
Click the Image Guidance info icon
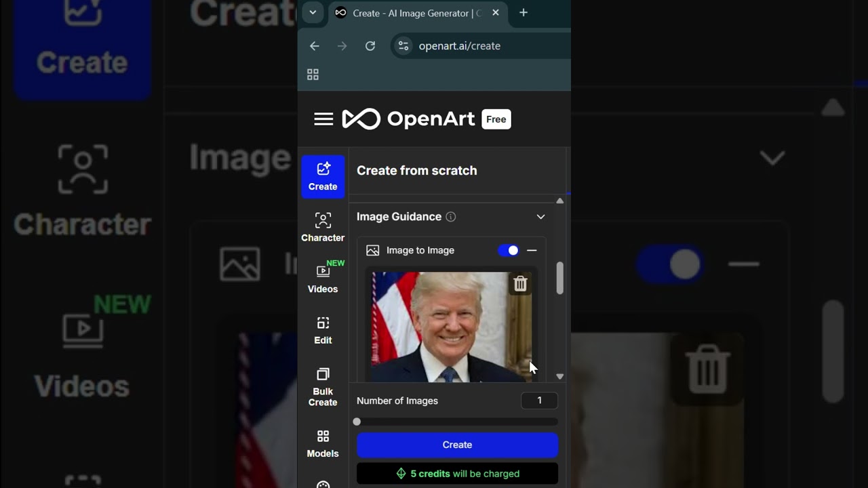click(x=451, y=217)
